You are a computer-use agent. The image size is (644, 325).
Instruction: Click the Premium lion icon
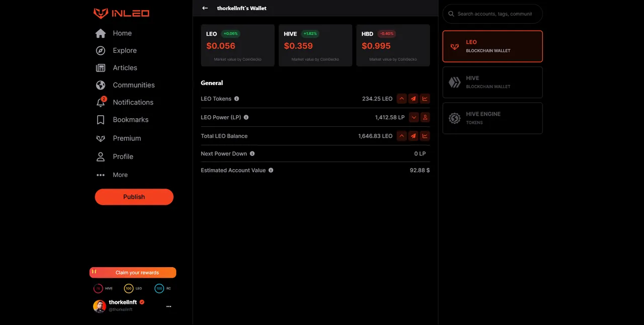[x=101, y=138]
